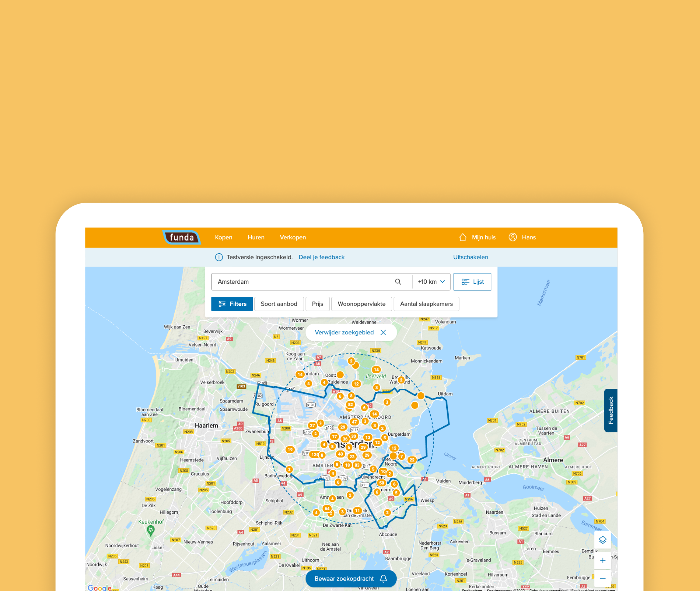Expand the +10 km radius dropdown
Screen dimensions: 700x591
(x=431, y=282)
